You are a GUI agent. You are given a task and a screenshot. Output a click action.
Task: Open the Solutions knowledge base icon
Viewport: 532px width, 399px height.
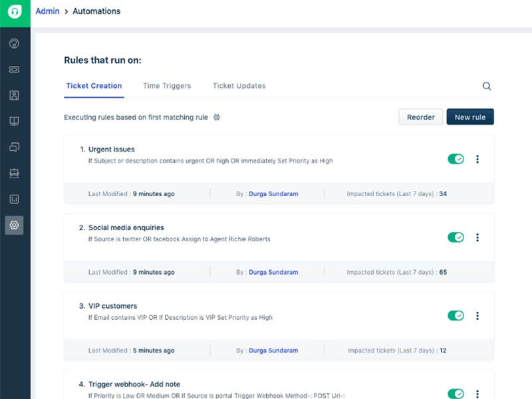point(14,120)
